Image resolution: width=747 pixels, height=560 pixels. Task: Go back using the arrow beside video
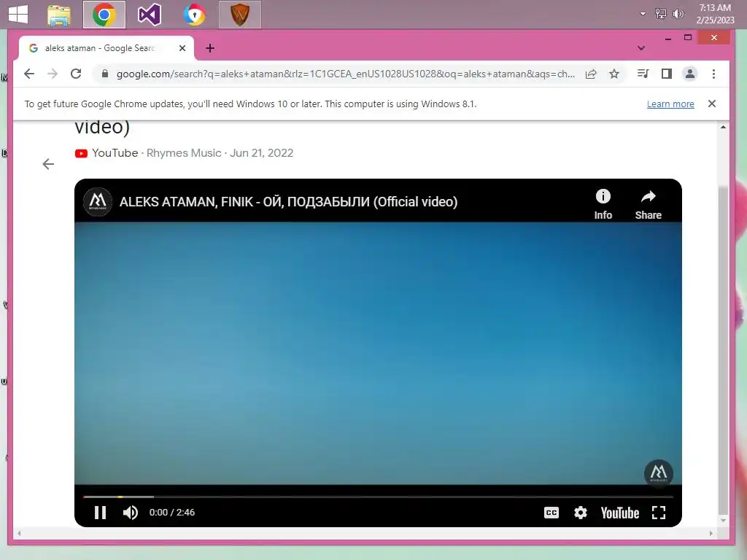[48, 164]
